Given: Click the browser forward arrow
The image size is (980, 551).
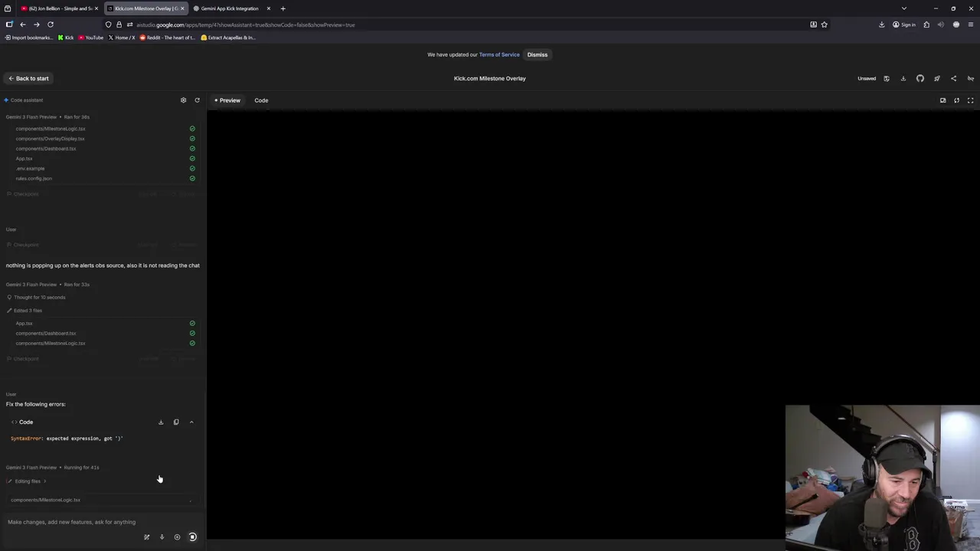Looking at the screenshot, I should point(36,24).
